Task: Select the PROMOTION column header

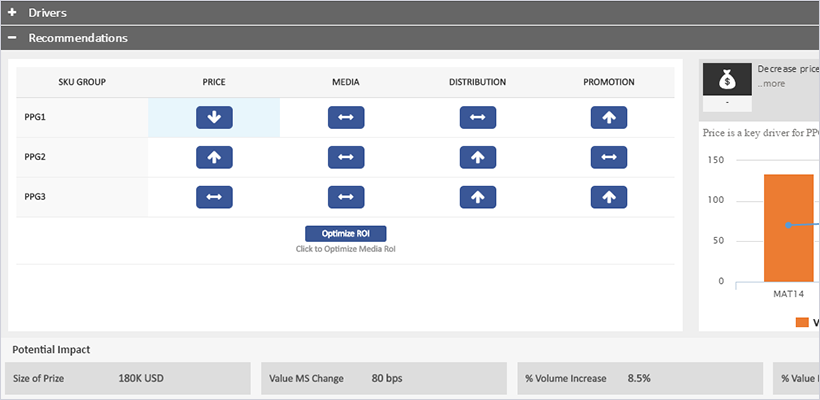Action: coord(608,82)
